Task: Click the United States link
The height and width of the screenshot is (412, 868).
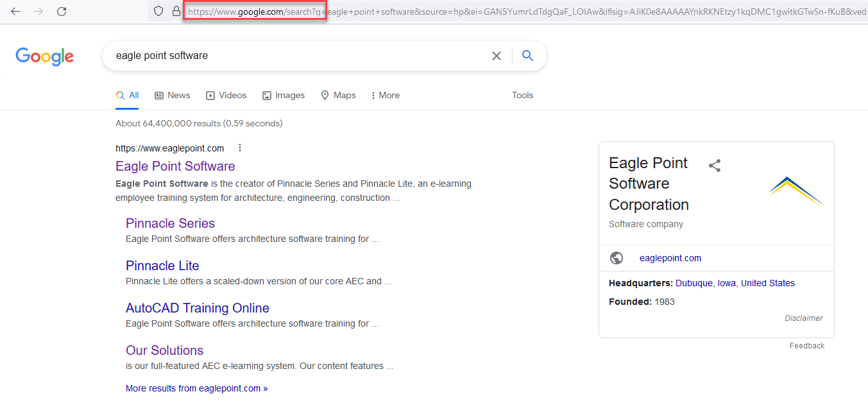Action: point(768,283)
